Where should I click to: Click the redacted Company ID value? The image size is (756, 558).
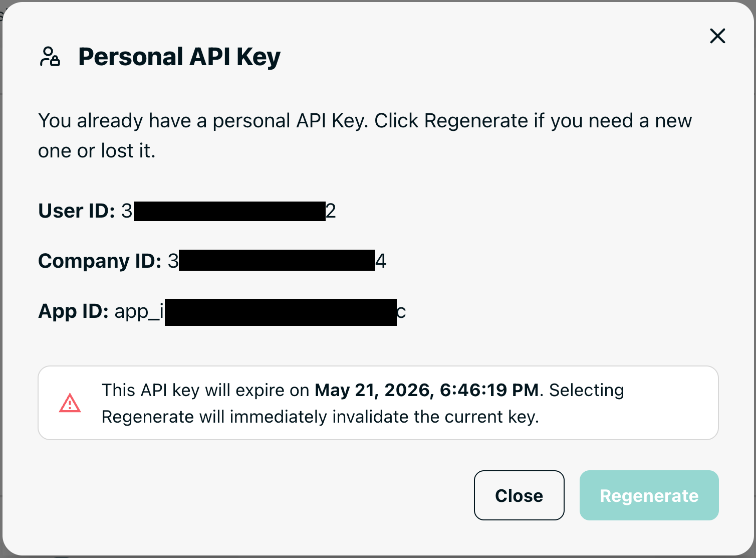pos(277,261)
